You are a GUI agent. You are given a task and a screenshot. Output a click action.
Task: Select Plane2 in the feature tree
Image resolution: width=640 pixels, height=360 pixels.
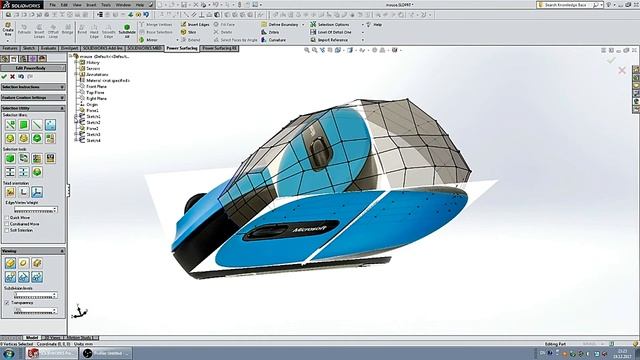pos(92,129)
